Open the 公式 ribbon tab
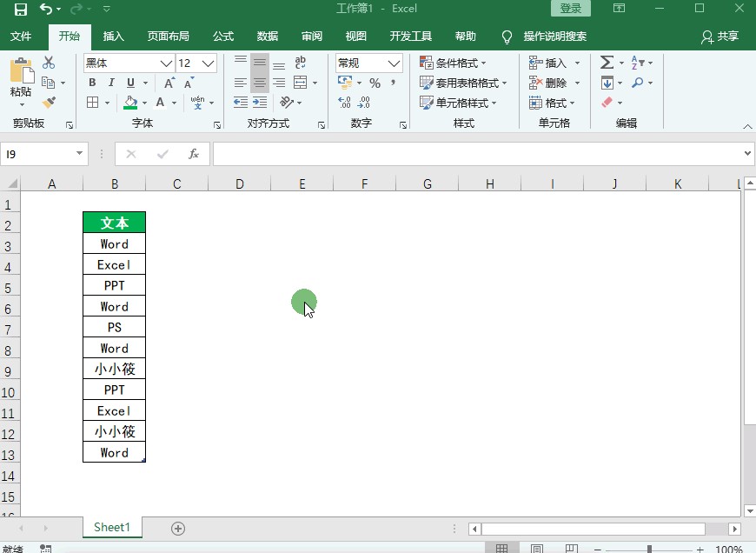This screenshot has width=756, height=553. click(x=223, y=37)
